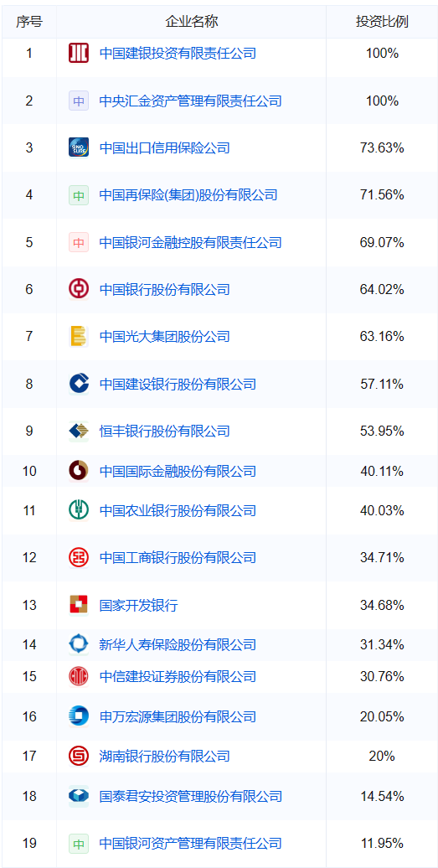
Task: Click the 湖南银行 red logo icon
Action: click(79, 756)
